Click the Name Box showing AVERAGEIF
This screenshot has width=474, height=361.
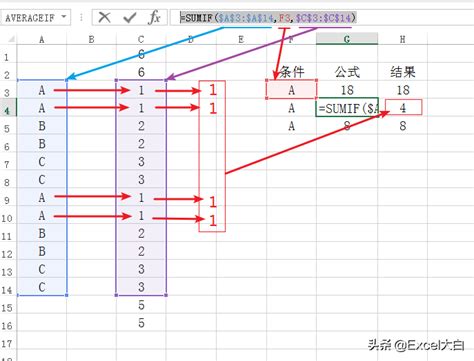[x=35, y=17]
